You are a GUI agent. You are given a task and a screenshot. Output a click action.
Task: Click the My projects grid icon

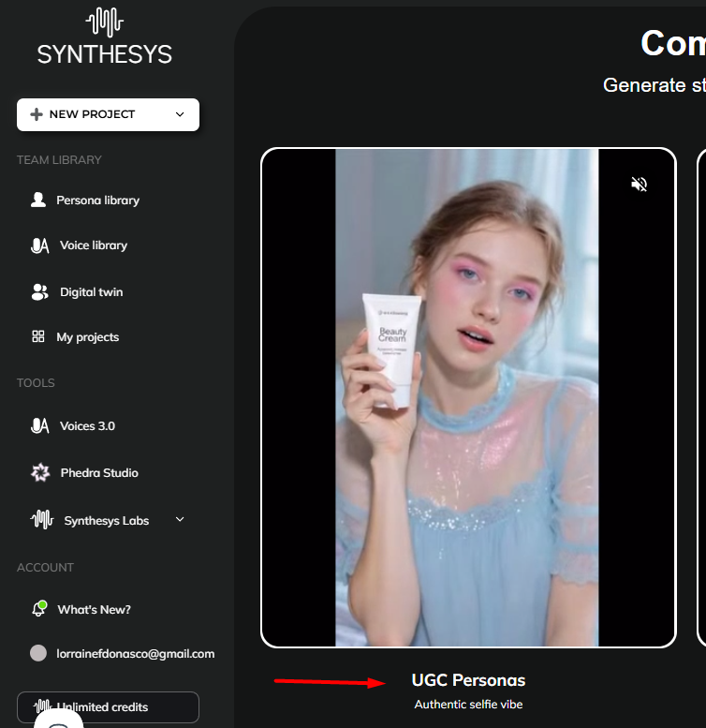click(38, 336)
